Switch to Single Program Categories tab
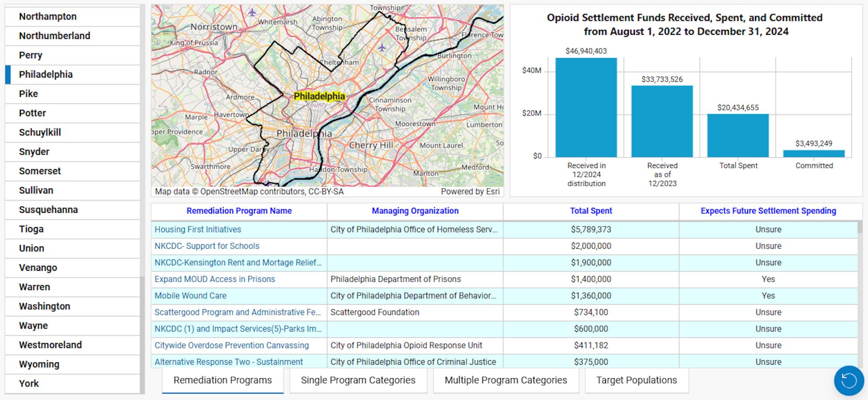Screen dimensions: 868x400 pyautogui.click(x=358, y=380)
